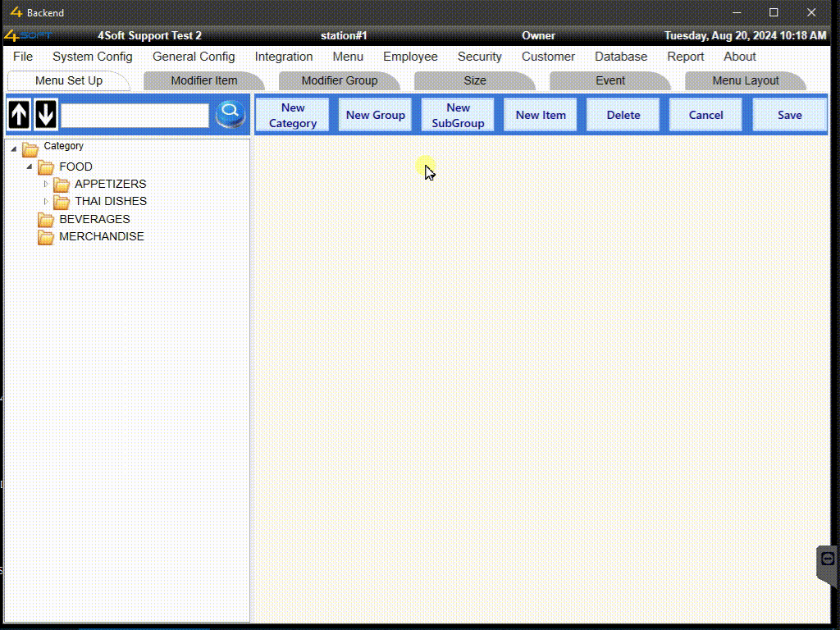Click the Owner header text
This screenshot has width=840, height=630.
(x=538, y=35)
